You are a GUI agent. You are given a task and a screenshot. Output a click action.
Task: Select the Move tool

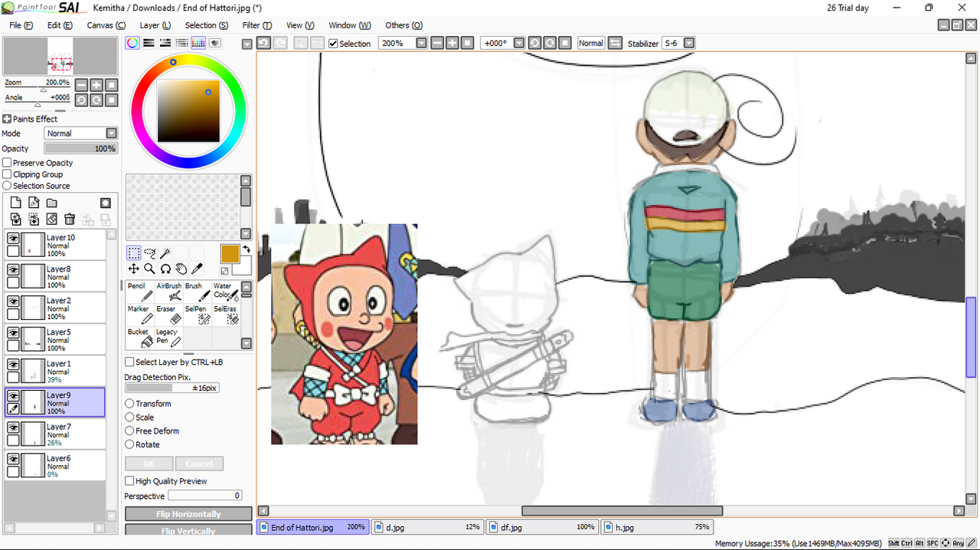coord(133,268)
